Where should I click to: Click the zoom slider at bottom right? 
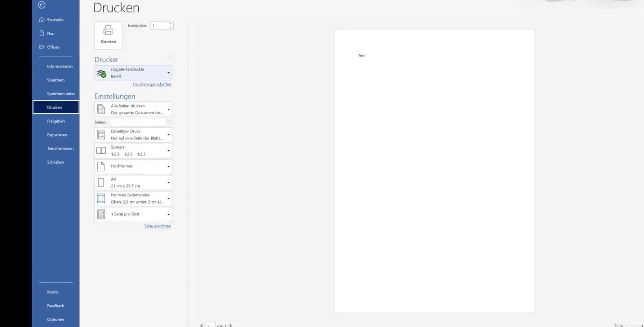coord(636,326)
